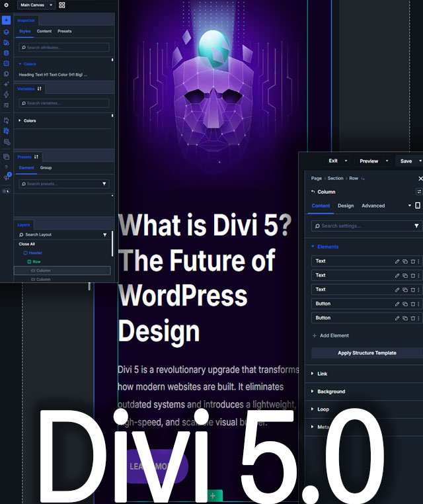This screenshot has height=504, width=423.
Task: Click Section in the breadcrumb
Action: point(335,179)
